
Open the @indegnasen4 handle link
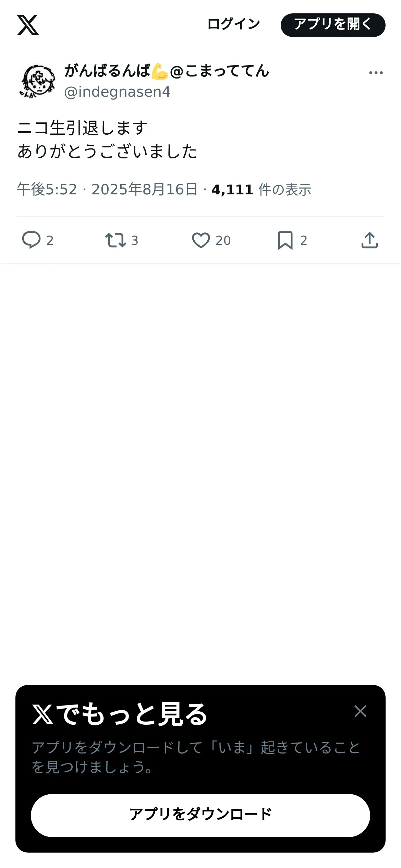[x=117, y=92]
